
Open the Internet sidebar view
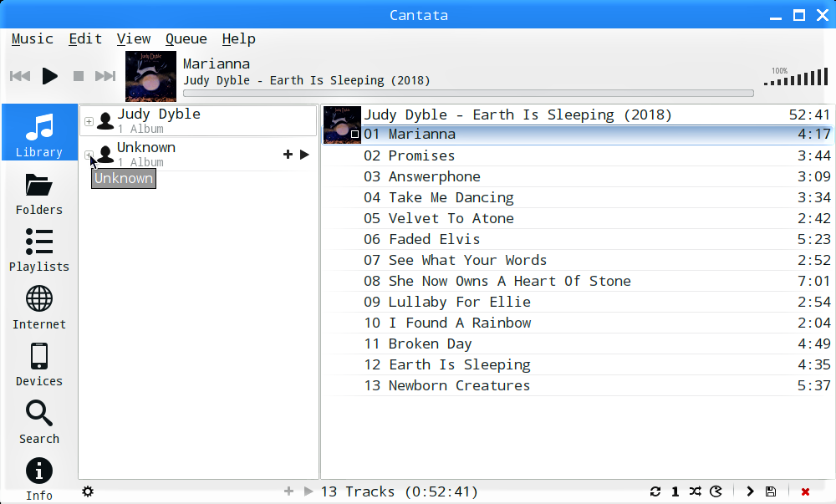(39, 308)
